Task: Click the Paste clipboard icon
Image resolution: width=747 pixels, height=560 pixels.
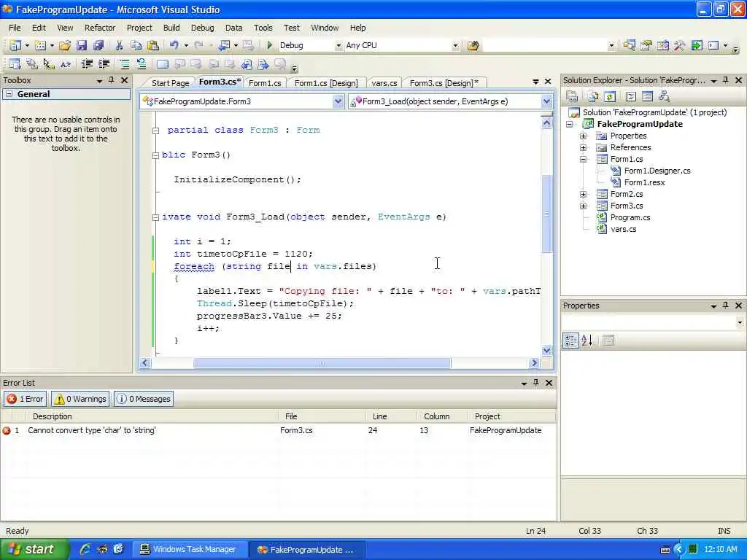Action: click(x=153, y=45)
